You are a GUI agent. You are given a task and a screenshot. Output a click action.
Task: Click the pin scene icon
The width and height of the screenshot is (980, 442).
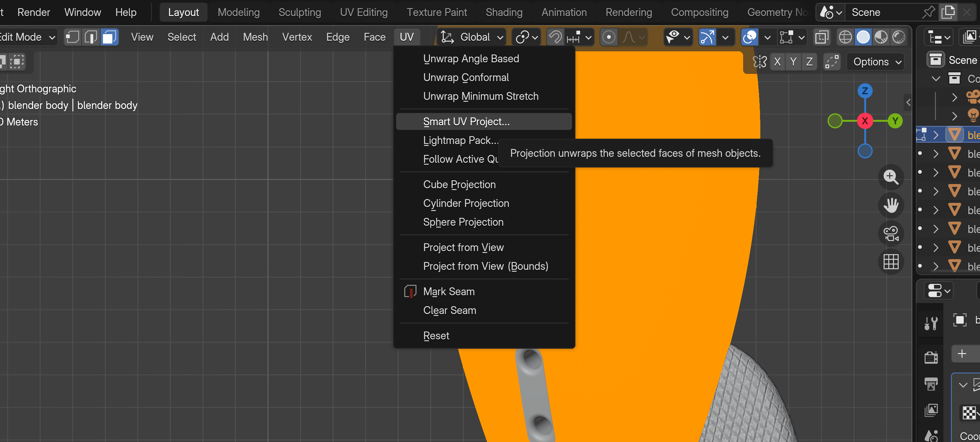pos(929,12)
